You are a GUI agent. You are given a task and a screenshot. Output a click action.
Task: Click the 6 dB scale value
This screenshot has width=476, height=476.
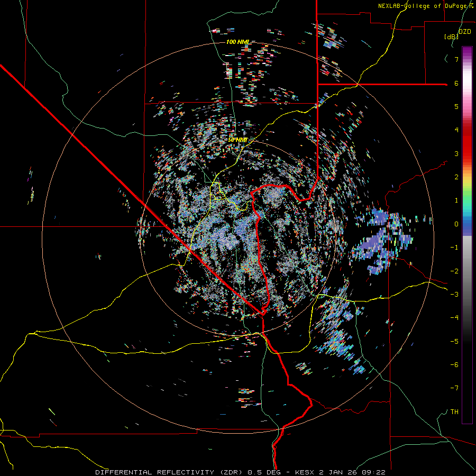tap(456, 83)
